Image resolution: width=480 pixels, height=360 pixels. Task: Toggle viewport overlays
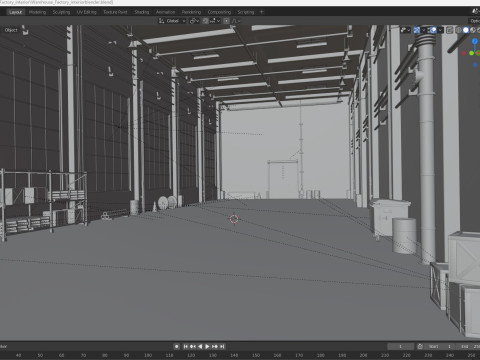pos(433,30)
